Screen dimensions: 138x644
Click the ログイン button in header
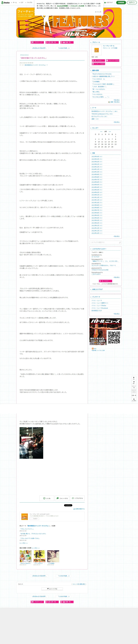[132, 2]
